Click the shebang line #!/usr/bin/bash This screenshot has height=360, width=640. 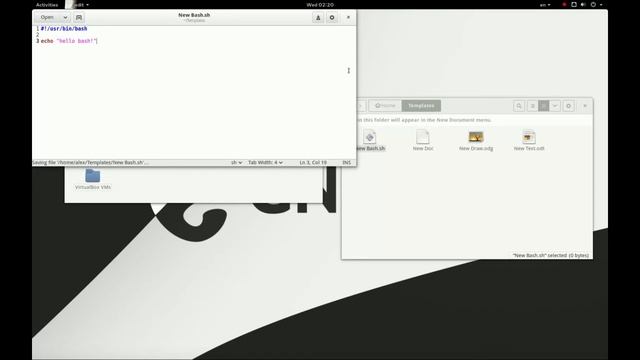pyautogui.click(x=64, y=29)
